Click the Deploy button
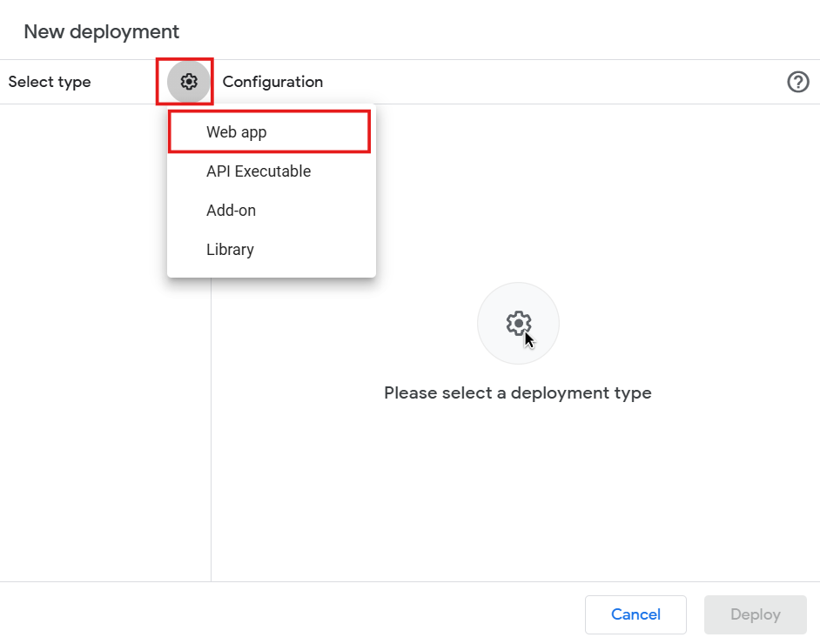 (x=755, y=614)
